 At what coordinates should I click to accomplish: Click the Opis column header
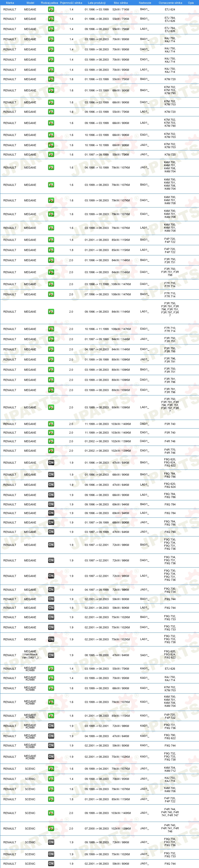coord(191,3)
